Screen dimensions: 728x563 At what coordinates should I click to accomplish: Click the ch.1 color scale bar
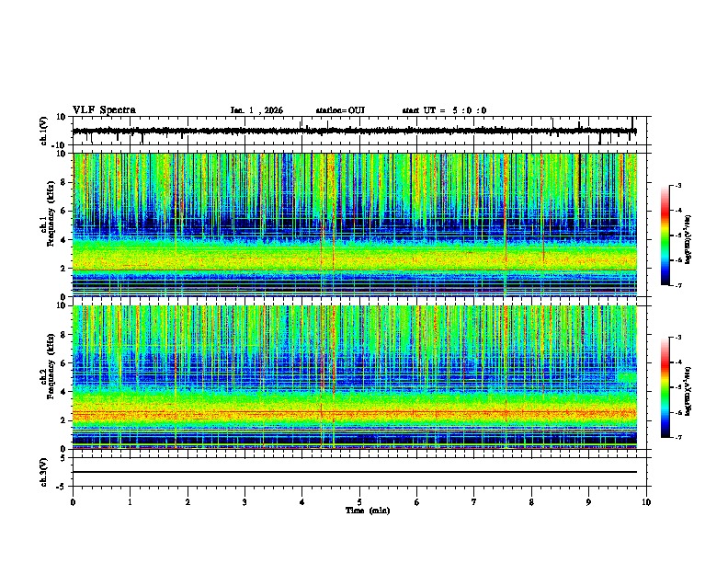click(x=665, y=235)
